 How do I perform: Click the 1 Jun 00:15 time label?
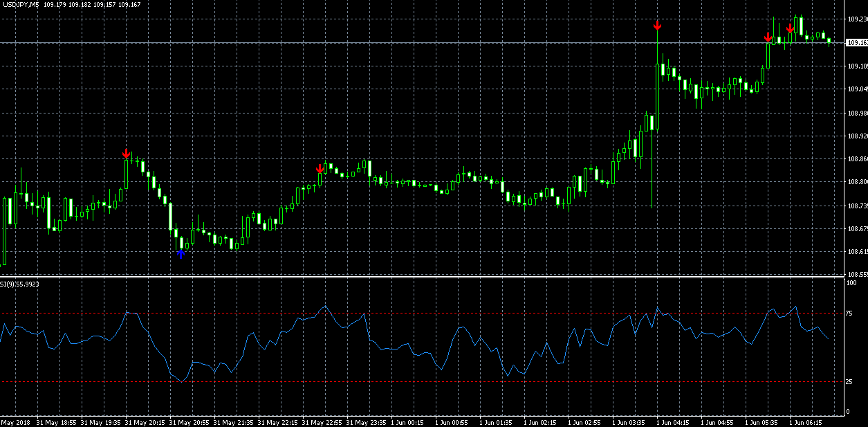coord(407,421)
